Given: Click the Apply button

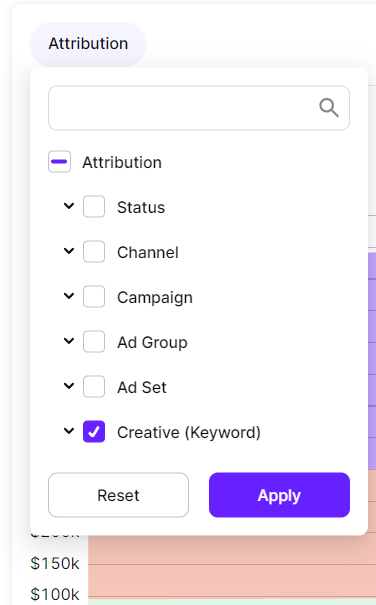Looking at the screenshot, I should coord(279,495).
